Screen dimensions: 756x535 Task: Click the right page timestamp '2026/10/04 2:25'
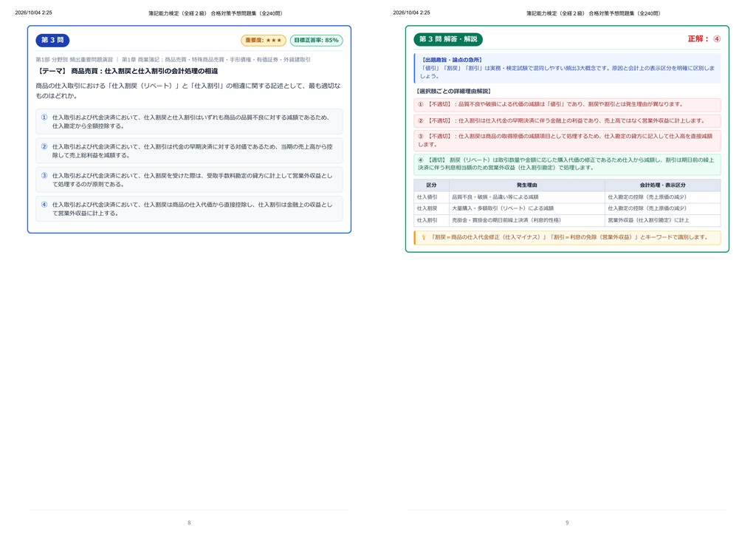pyautogui.click(x=412, y=13)
